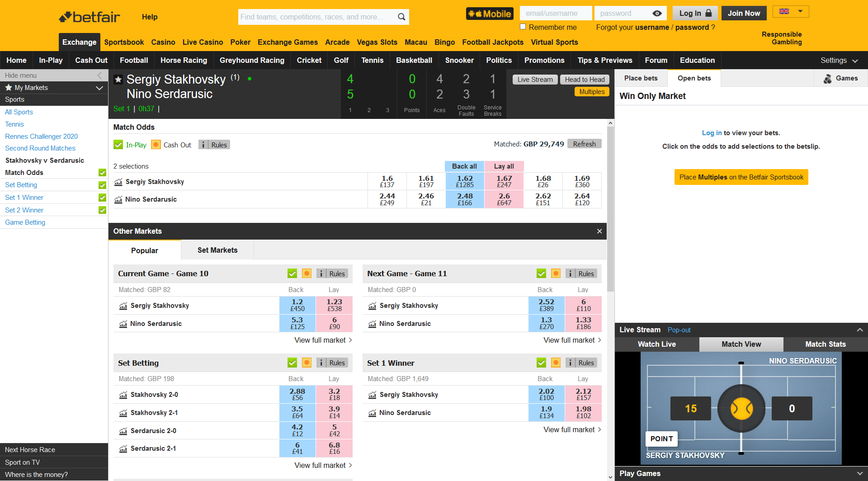Open graph icon for Nino Serdarusic in Set 1 Winner
The height and width of the screenshot is (481, 868).
[372, 413]
